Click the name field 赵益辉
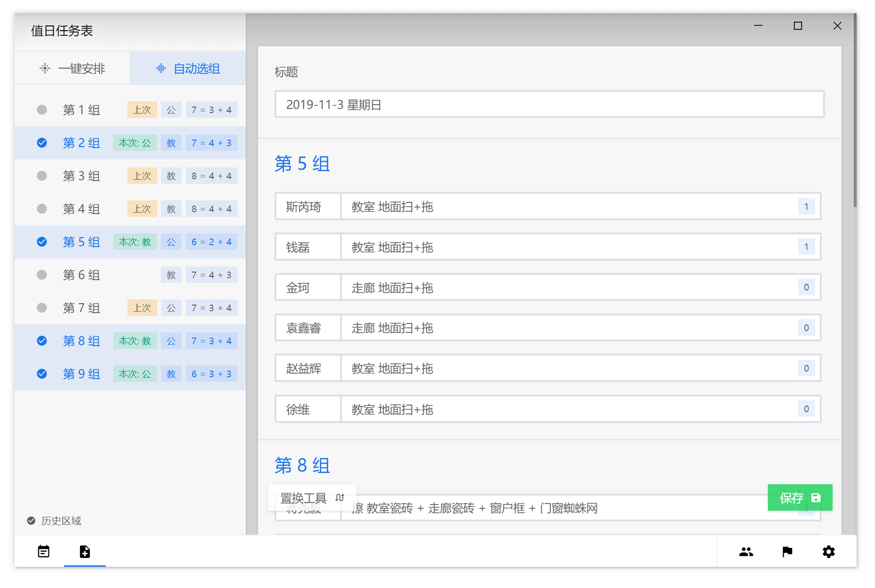Viewport: 875px width, 588px height. pos(308,368)
